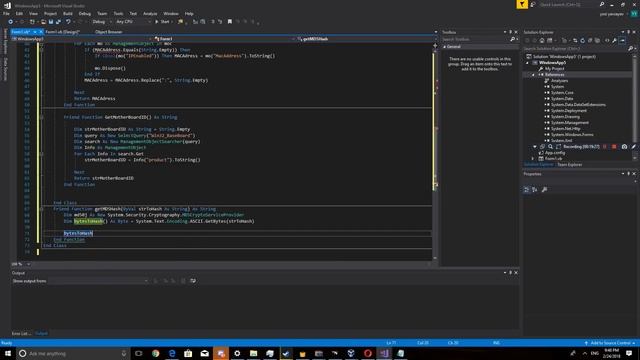The width and height of the screenshot is (640, 360).
Task: Click Home icon in Solution Explorer toolbar
Action: click(542, 40)
